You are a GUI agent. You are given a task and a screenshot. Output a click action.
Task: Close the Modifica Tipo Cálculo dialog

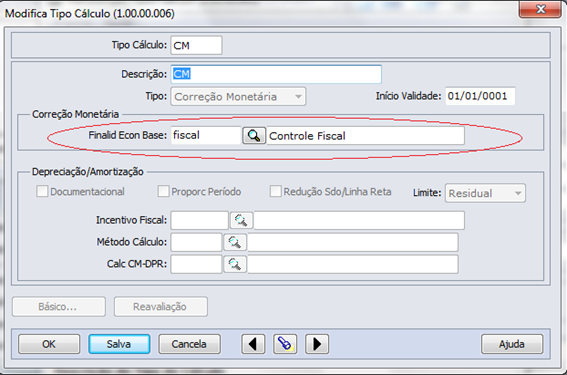pyautogui.click(x=540, y=9)
